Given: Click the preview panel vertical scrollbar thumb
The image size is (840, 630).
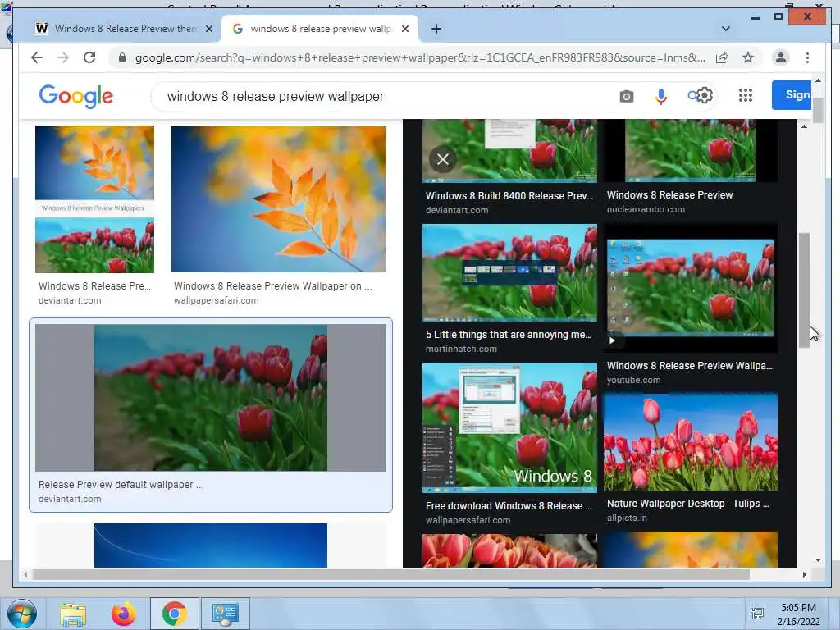Looking at the screenshot, I should pyautogui.click(x=804, y=290).
